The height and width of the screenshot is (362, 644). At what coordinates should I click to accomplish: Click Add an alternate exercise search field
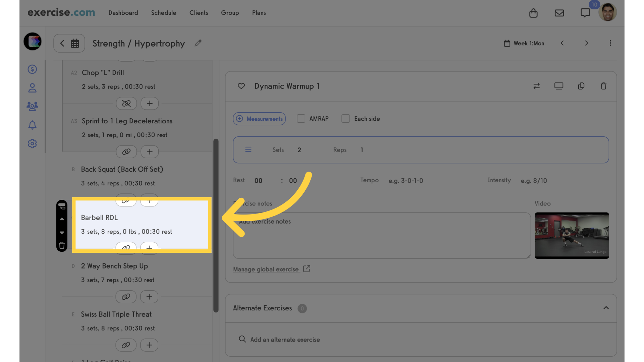421,340
